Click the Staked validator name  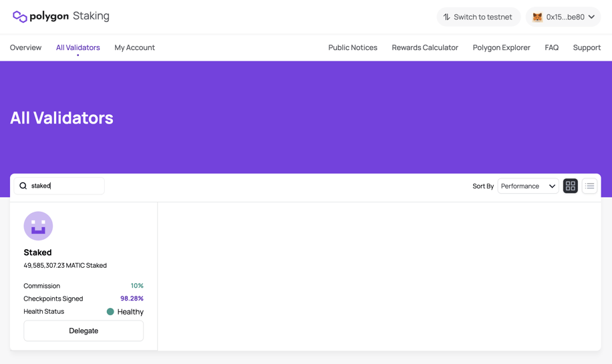(37, 252)
